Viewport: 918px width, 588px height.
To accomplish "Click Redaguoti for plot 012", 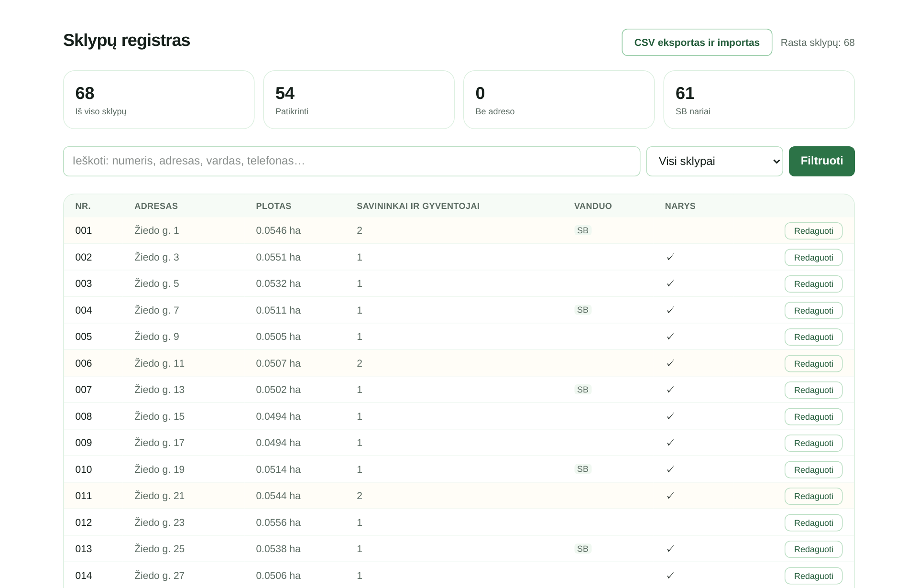I will [813, 523].
